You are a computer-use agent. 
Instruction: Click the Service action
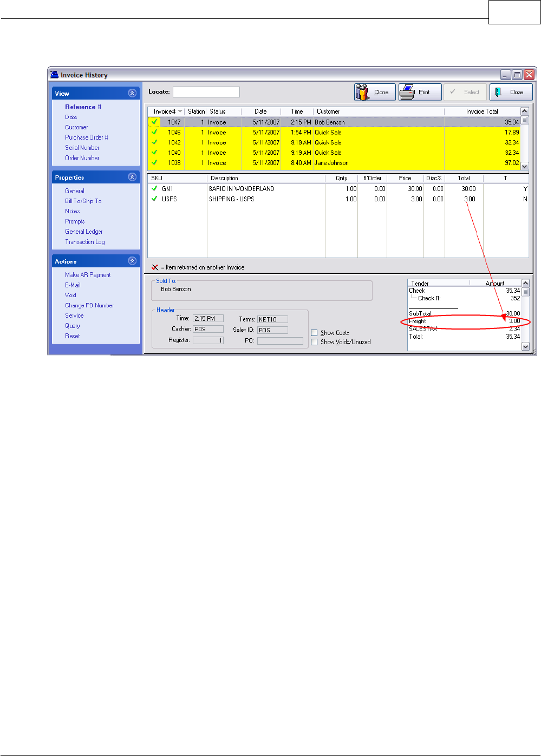74,315
